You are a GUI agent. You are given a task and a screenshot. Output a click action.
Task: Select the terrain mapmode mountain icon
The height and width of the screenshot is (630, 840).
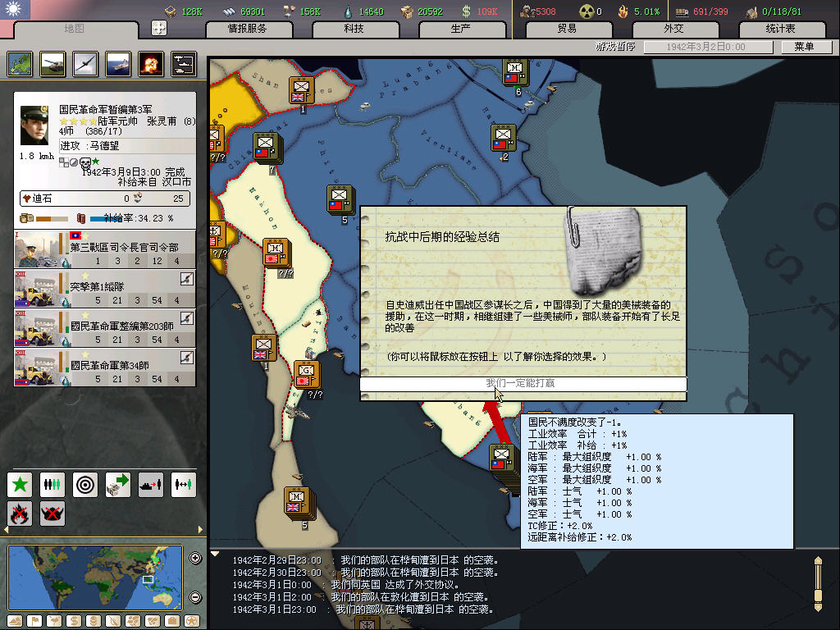[x=15, y=622]
